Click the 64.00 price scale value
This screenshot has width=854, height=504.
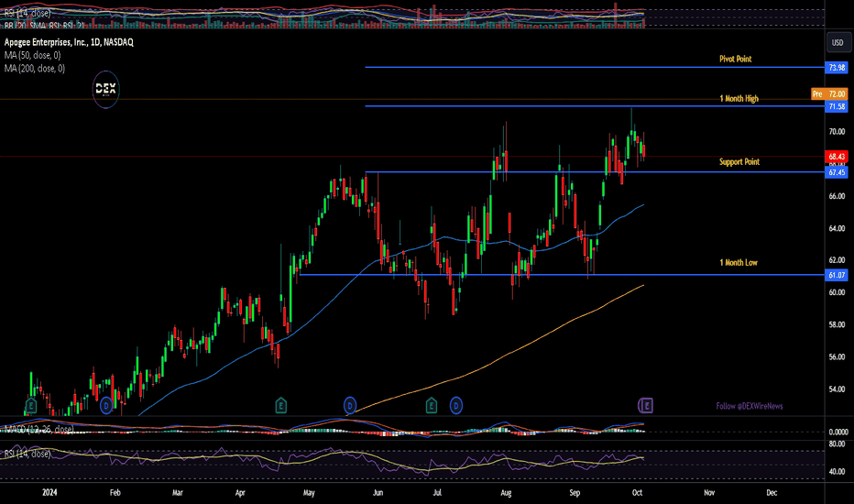[x=837, y=228]
